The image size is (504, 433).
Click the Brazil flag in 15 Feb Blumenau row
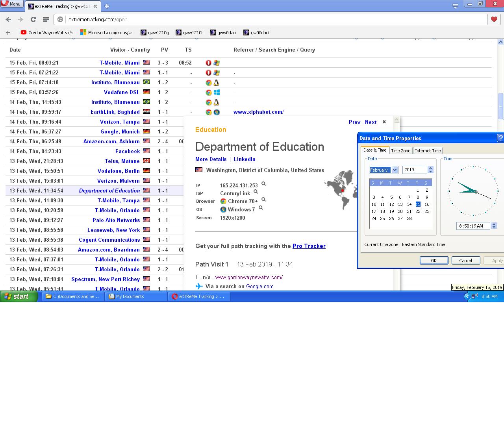point(146,82)
